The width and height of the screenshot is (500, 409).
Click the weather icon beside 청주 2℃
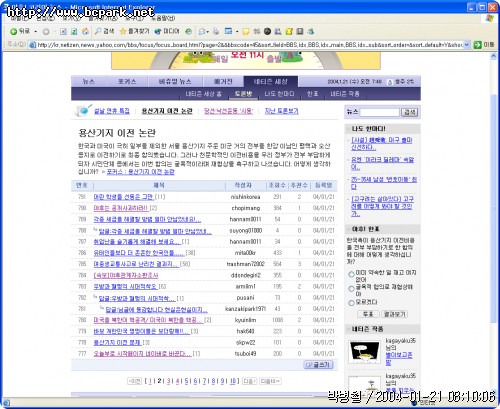click(x=390, y=82)
